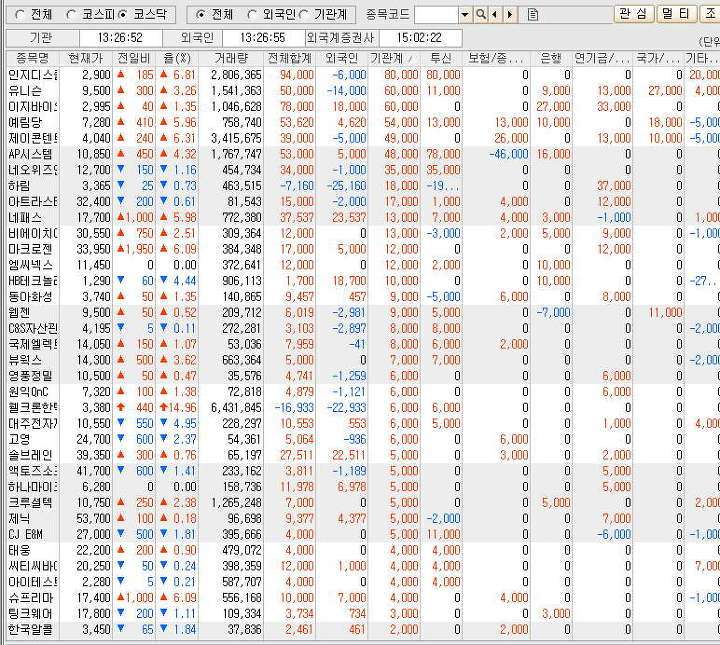
Task: Sort by 국가/... column header
Action: pos(658,58)
